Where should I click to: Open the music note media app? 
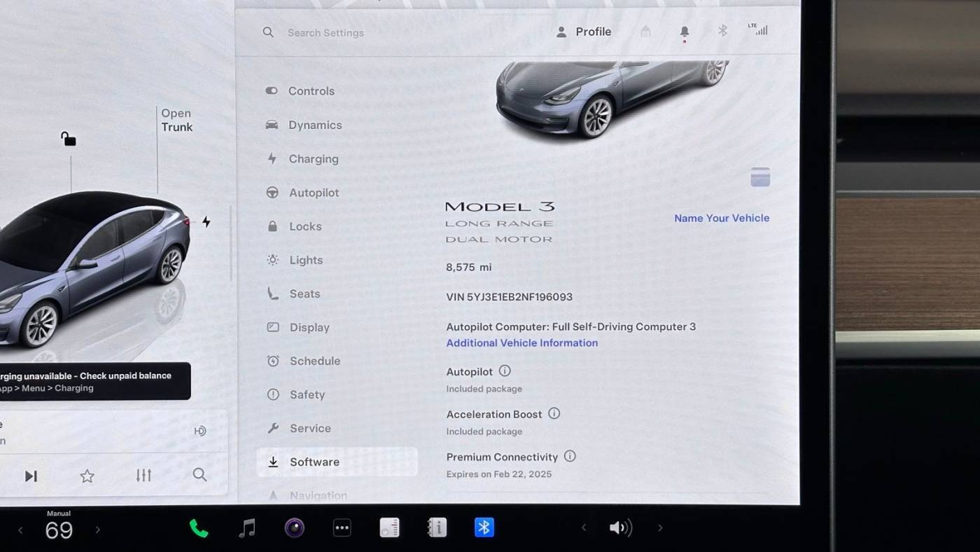click(x=247, y=528)
